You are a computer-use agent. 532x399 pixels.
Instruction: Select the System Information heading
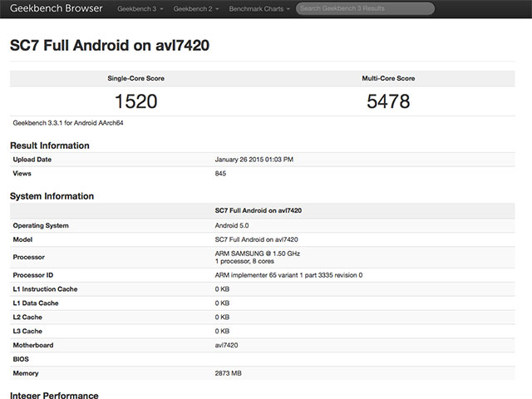click(52, 196)
